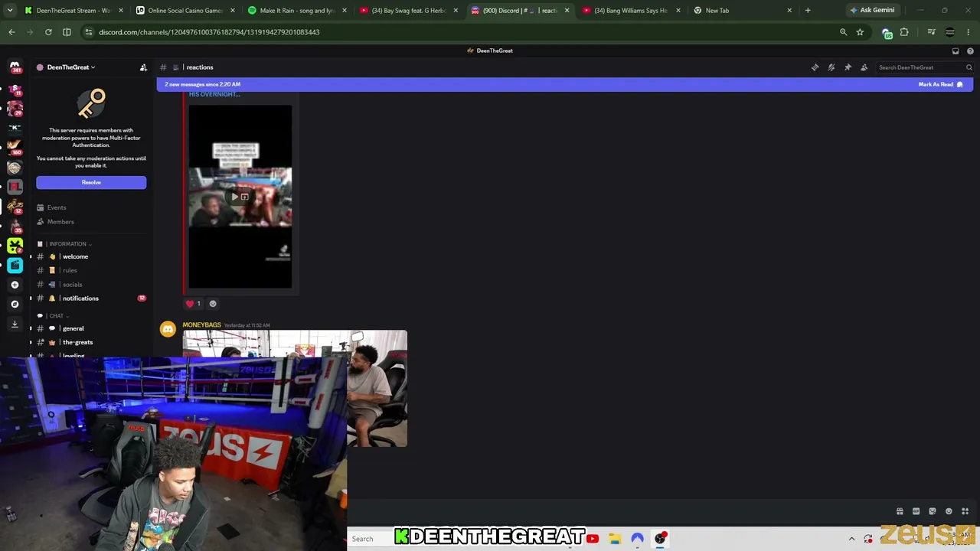
Task: Click the zoom magnifier icon in address bar
Action: [x=843, y=32]
